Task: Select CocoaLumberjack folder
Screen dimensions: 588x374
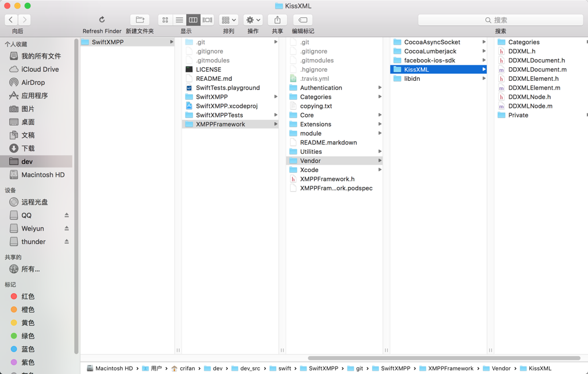Action: (439, 52)
